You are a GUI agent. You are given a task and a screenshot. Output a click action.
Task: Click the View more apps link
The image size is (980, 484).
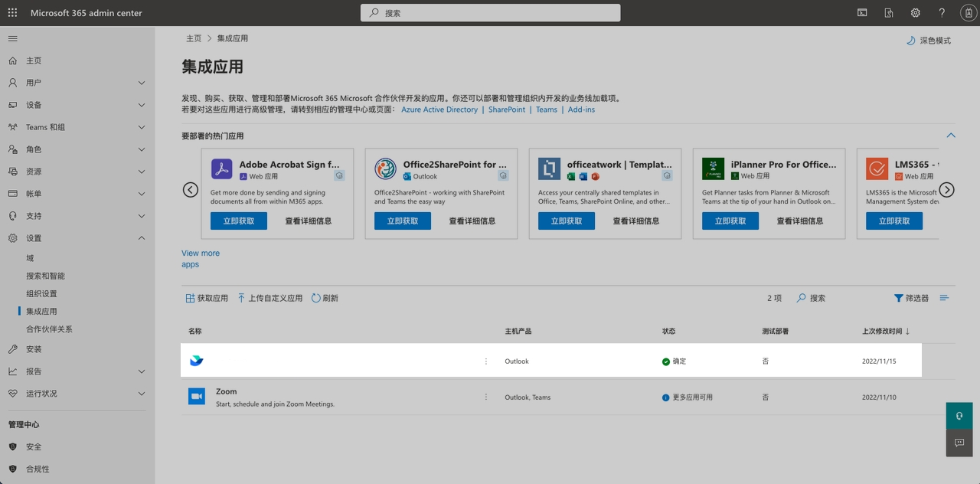point(201,259)
